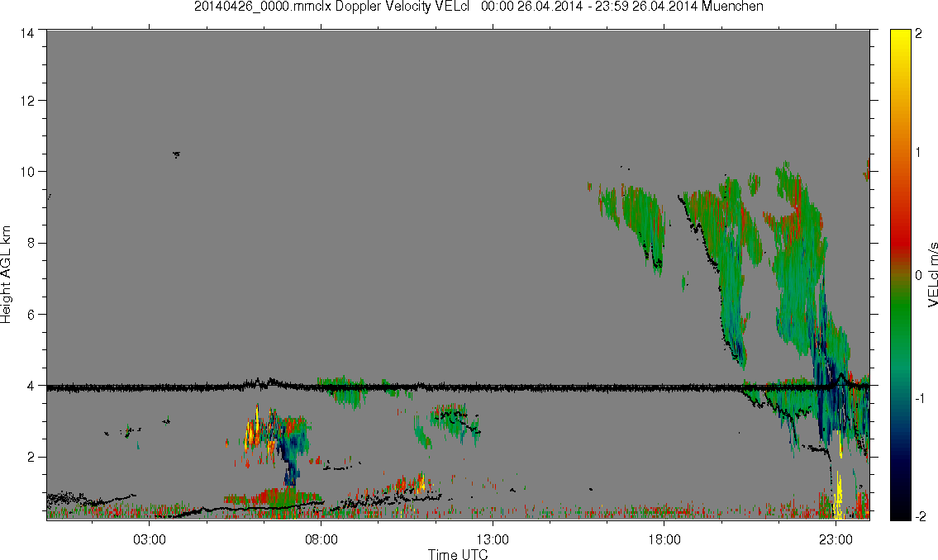Click the 18:00 time tick label
This screenshot has width=938, height=560.
664,539
